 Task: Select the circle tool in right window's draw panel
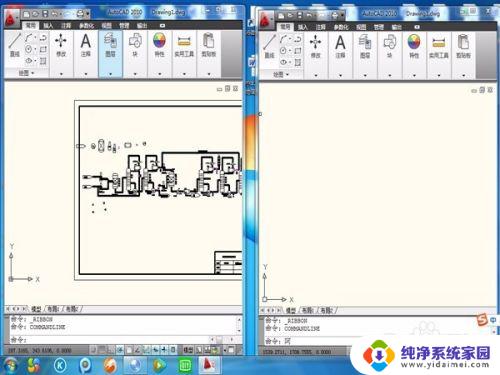283,51
